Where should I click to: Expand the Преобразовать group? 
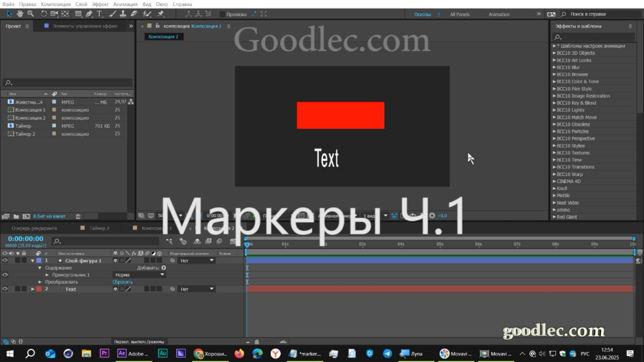pyautogui.click(x=39, y=282)
